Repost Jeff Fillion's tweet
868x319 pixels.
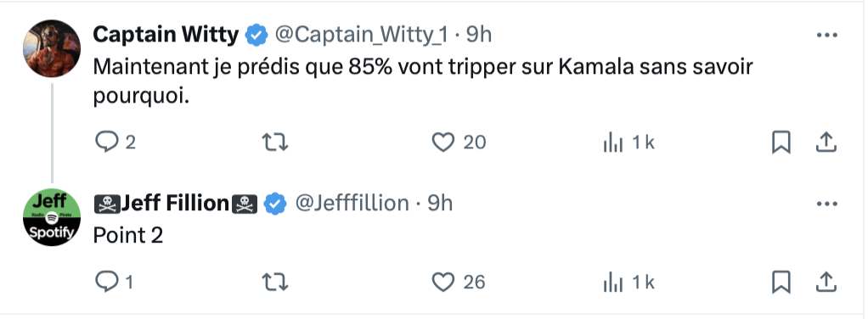click(274, 283)
